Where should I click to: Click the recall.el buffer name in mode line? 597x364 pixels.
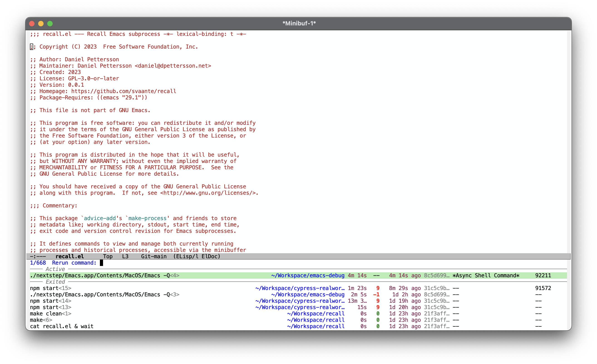pyautogui.click(x=69, y=256)
